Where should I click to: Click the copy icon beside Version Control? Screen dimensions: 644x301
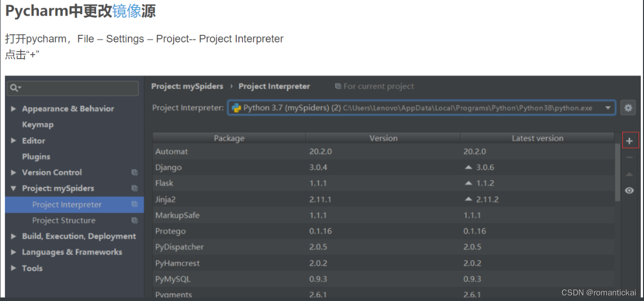click(x=134, y=172)
